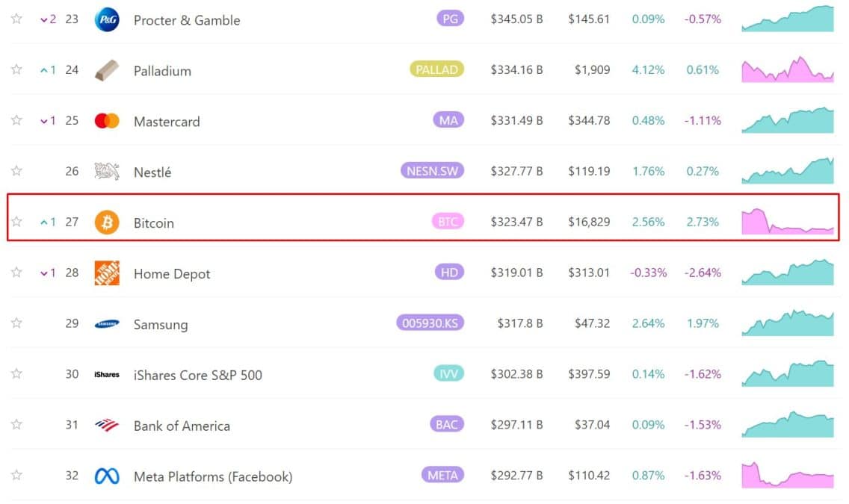This screenshot has height=504, width=849.
Task: Click the orange Bitcoin logo icon
Action: pyautogui.click(x=107, y=223)
